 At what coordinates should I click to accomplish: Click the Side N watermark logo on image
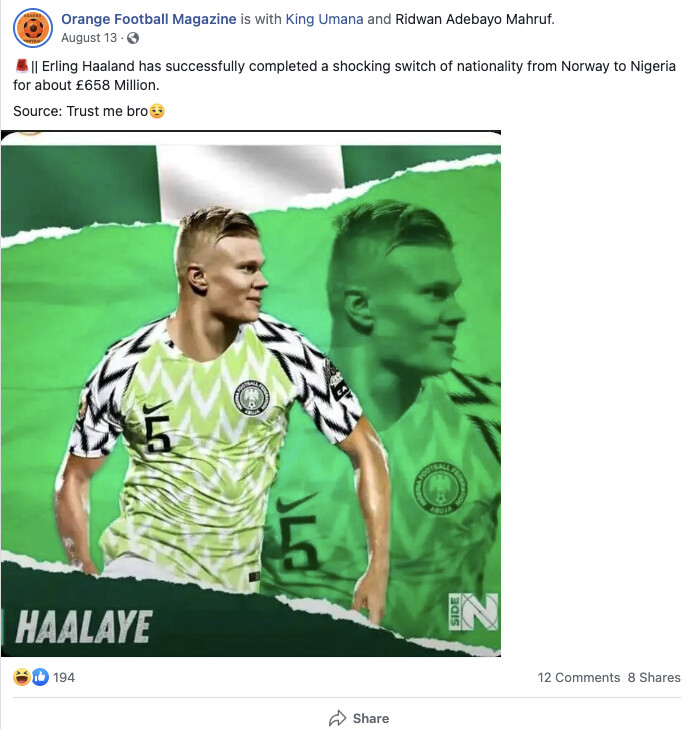(473, 612)
